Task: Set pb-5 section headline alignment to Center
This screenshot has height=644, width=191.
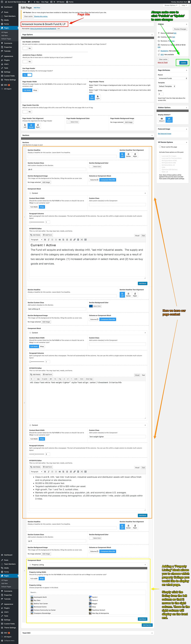Action: 128,155
